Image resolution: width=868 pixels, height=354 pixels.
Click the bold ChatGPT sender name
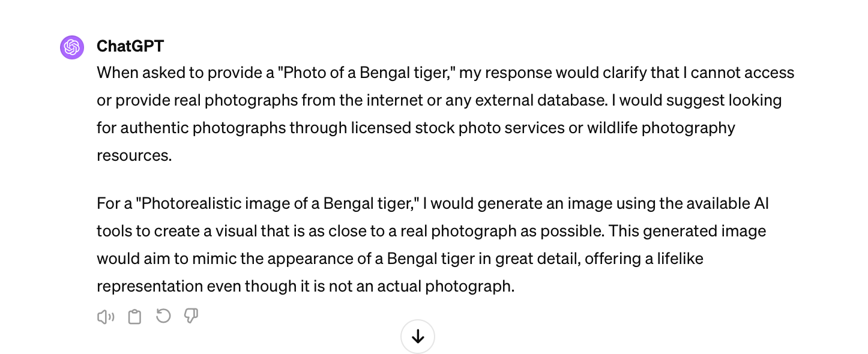click(130, 46)
